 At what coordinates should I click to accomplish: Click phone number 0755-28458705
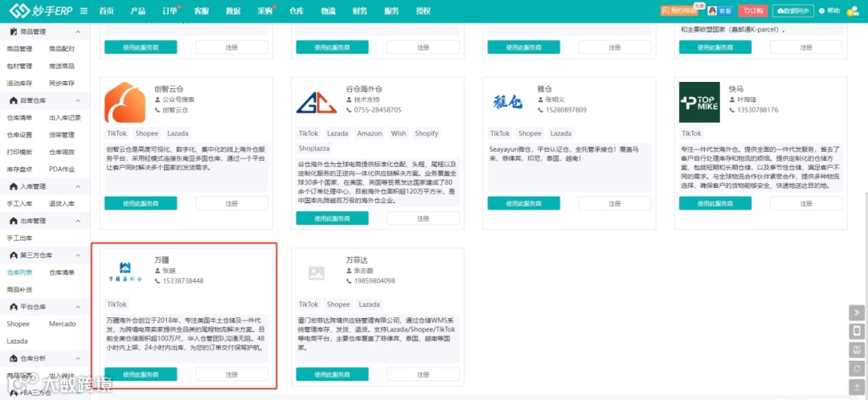tap(378, 109)
